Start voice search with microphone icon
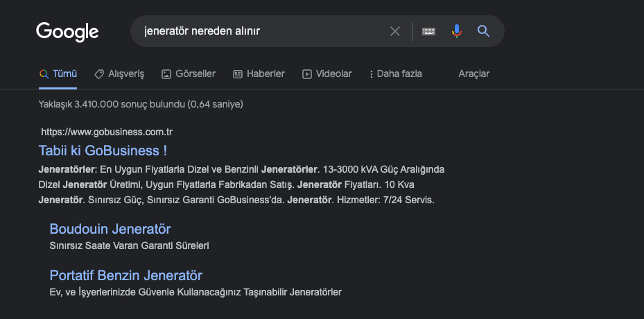This screenshot has height=319, width=644. click(456, 31)
